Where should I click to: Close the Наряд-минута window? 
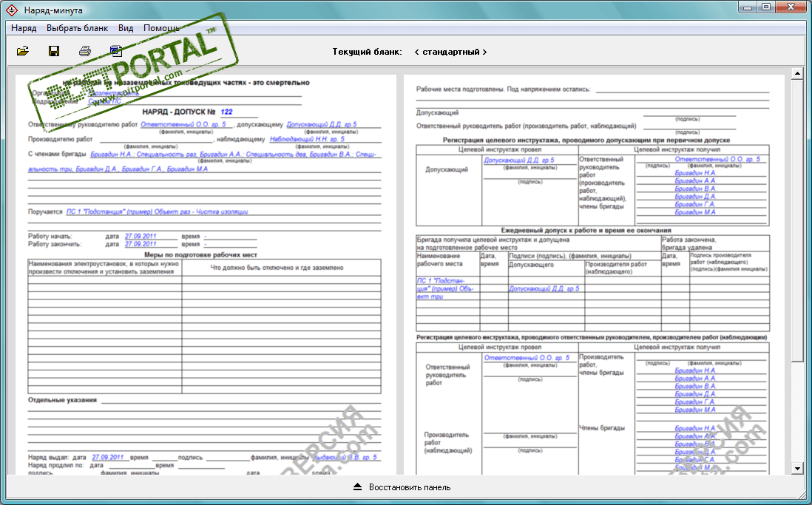pos(791,7)
